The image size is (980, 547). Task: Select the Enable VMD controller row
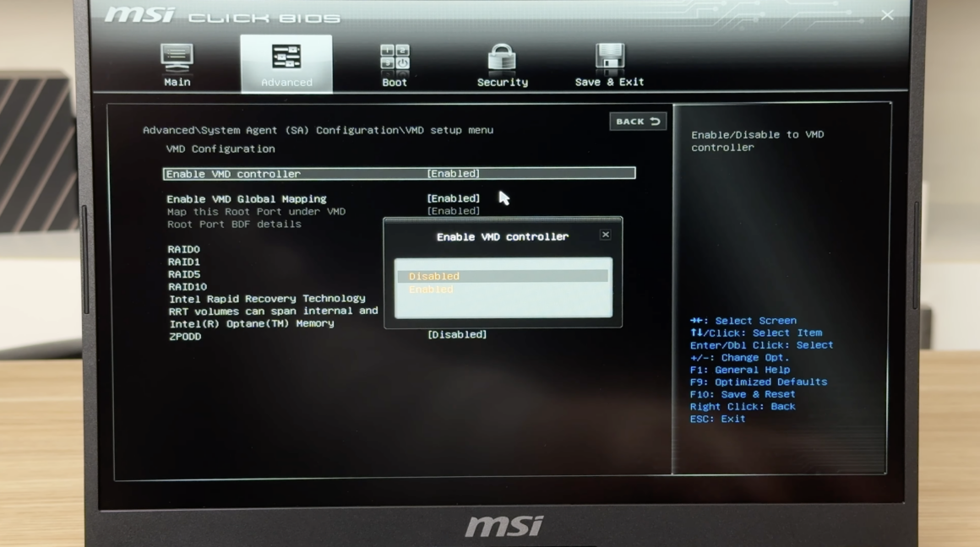point(400,174)
